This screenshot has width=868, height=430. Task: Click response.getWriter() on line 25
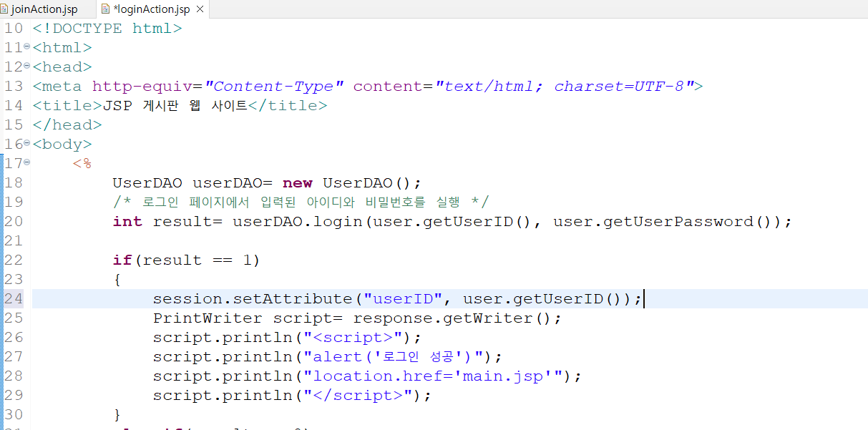pyautogui.click(x=452, y=318)
